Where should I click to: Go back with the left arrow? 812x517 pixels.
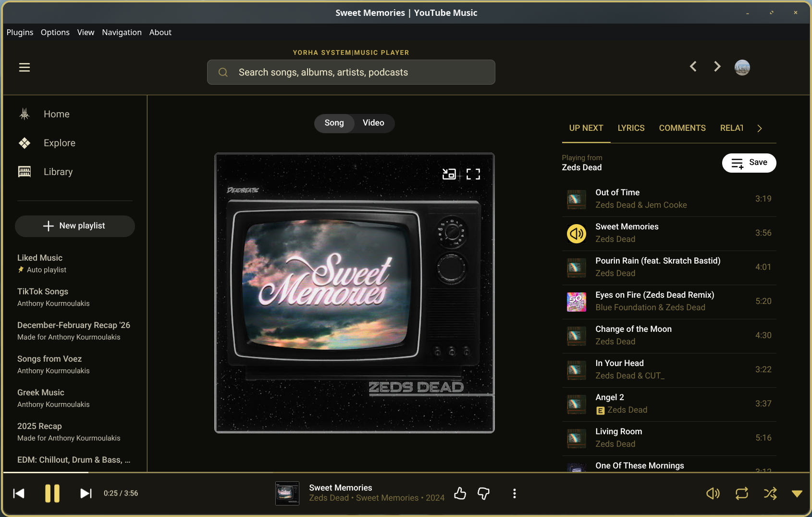coord(693,66)
